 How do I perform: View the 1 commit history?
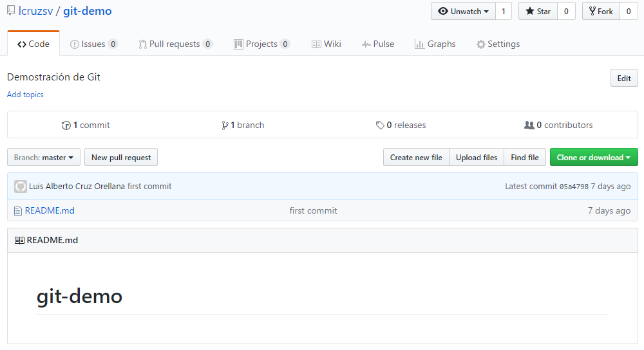tap(86, 125)
